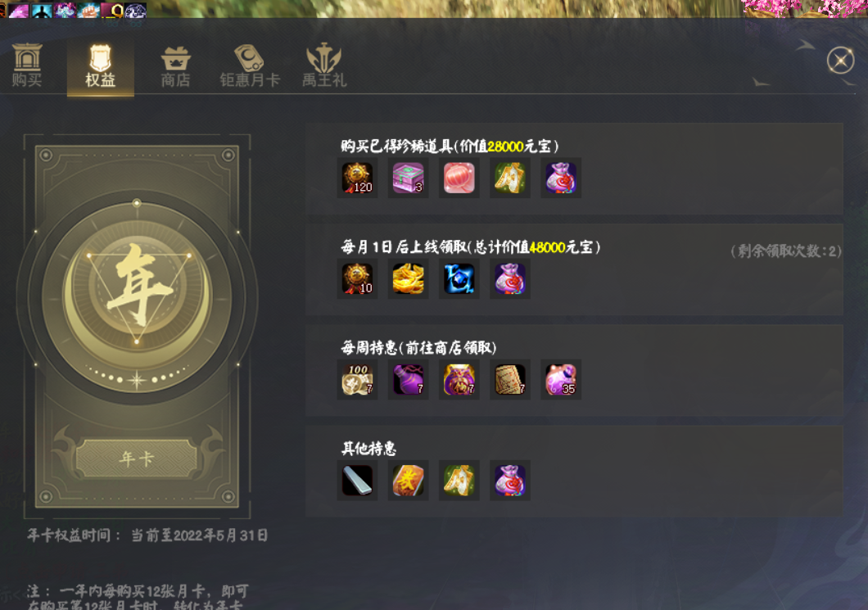The image size is (868, 610).
Task: Open the 禹王礼 tab
Action: (x=323, y=66)
